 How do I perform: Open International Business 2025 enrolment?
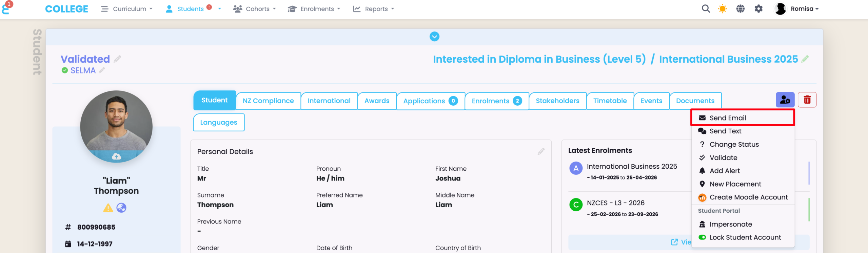pos(632,166)
